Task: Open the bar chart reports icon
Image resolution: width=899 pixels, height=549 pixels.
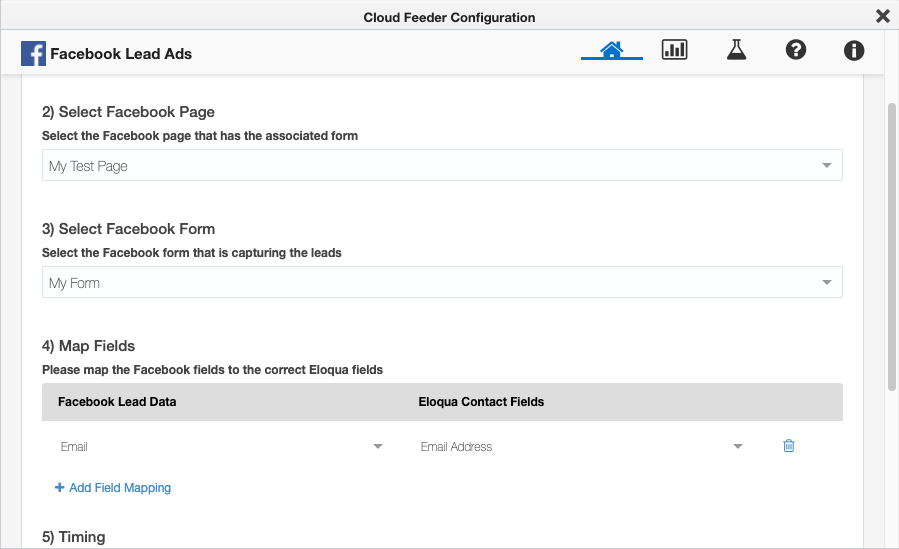Action: click(x=675, y=50)
